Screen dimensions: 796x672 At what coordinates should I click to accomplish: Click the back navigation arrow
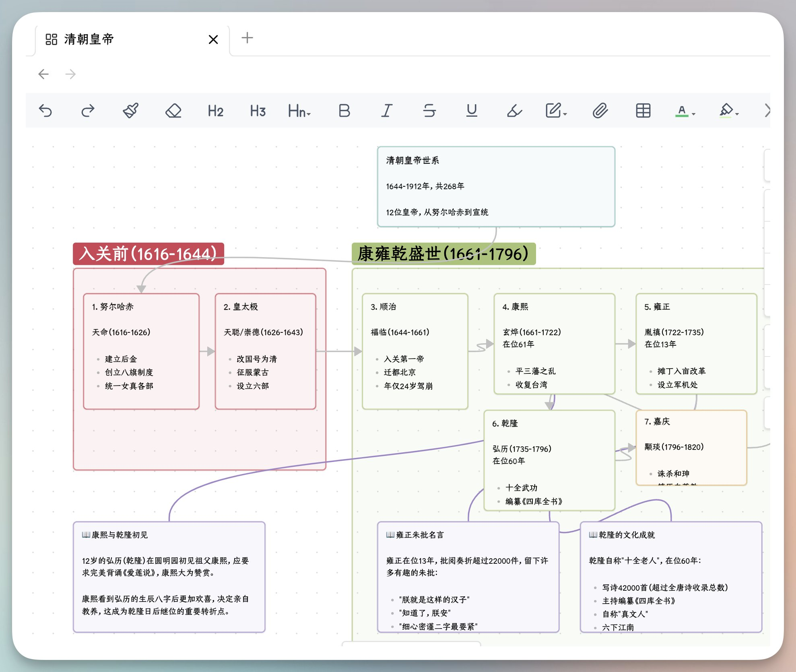click(44, 74)
